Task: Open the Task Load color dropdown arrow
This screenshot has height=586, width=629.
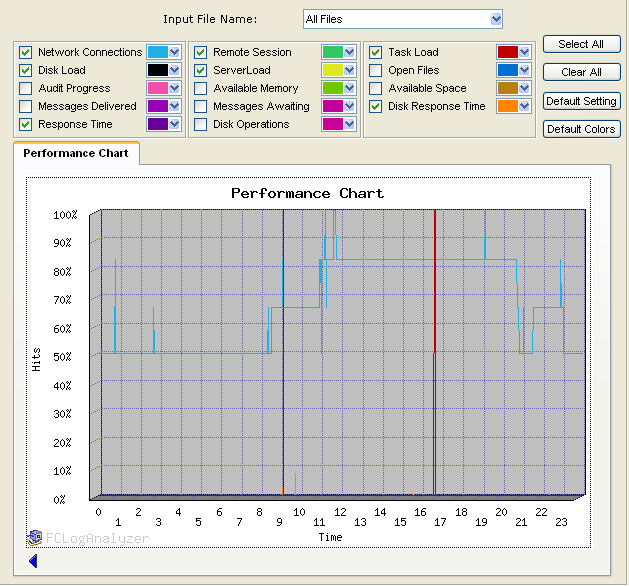Action: click(x=524, y=52)
